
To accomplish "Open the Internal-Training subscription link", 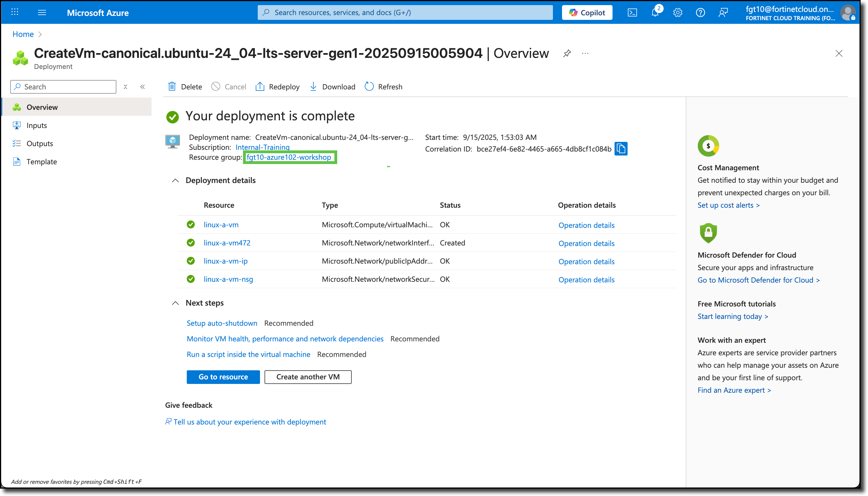I will (x=262, y=147).
